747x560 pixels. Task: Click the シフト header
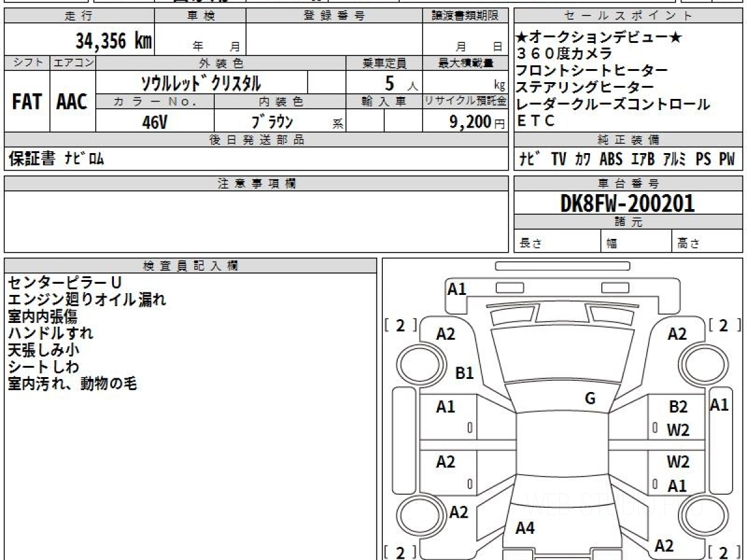27,63
